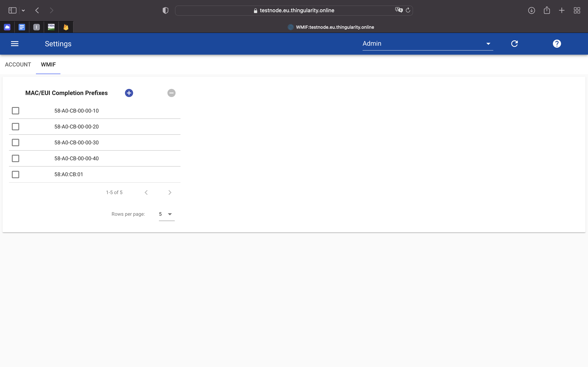Screen dimensions: 588x367
Task: Click the blue add prefix plus icon
Action: click(129, 93)
